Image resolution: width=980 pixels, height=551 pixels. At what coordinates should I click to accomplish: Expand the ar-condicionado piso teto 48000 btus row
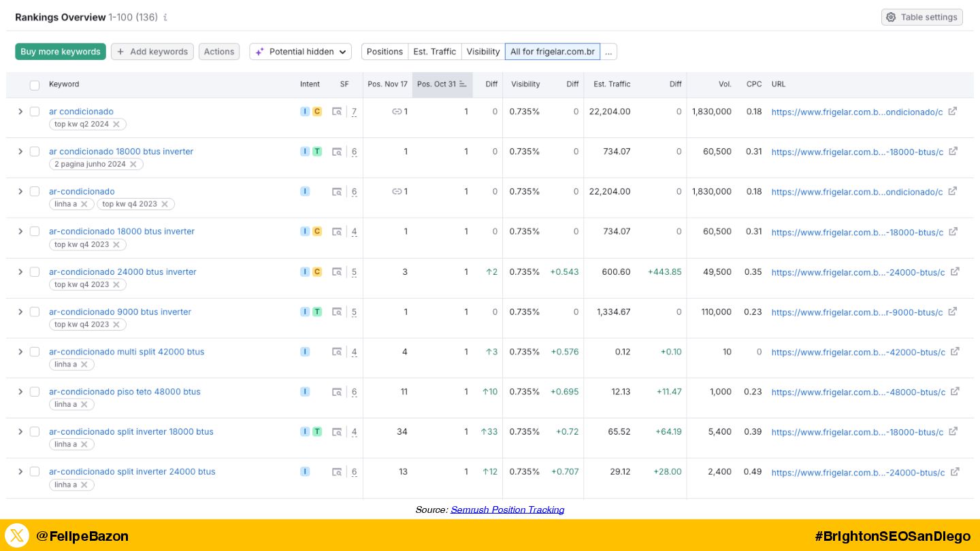[x=20, y=392]
